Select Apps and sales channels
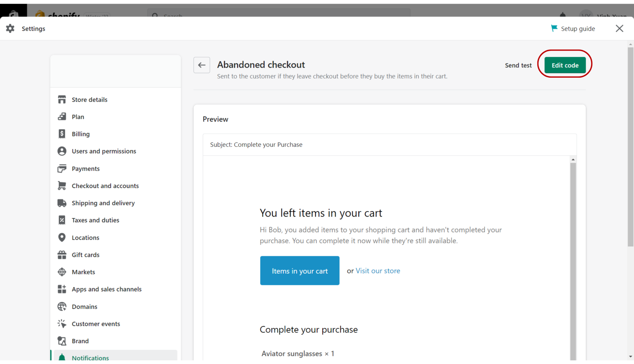This screenshot has height=364, width=634. coord(106,289)
